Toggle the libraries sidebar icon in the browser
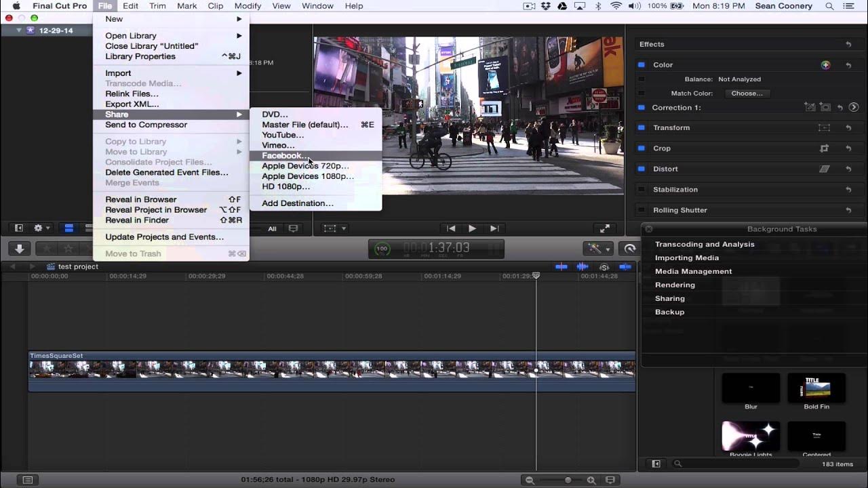The height and width of the screenshot is (488, 868). pos(19,228)
